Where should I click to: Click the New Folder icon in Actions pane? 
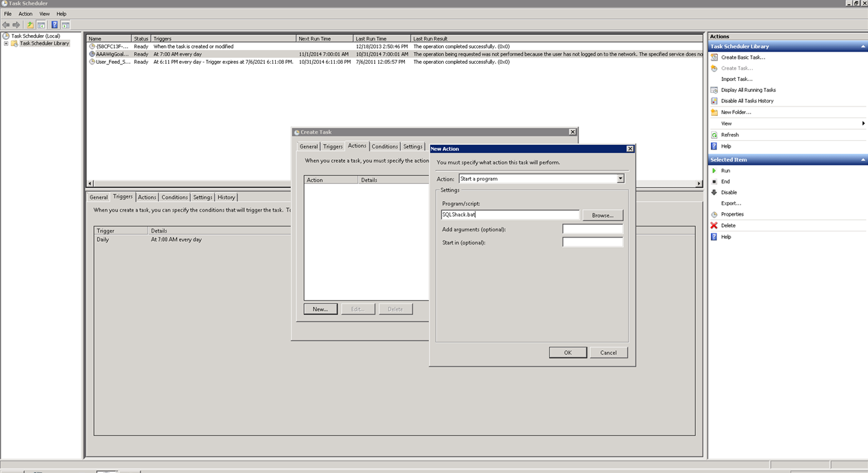(714, 112)
